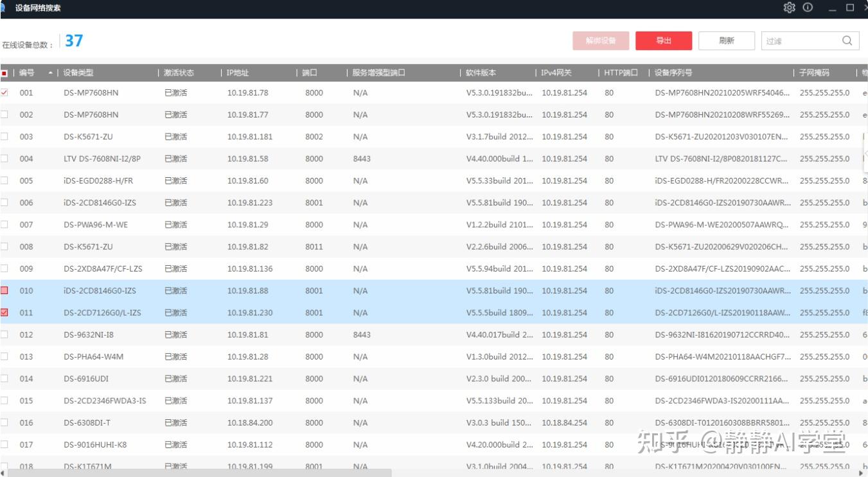Click the 过滤 filter input field
The width and height of the screenshot is (868, 477).
pyautogui.click(x=801, y=40)
